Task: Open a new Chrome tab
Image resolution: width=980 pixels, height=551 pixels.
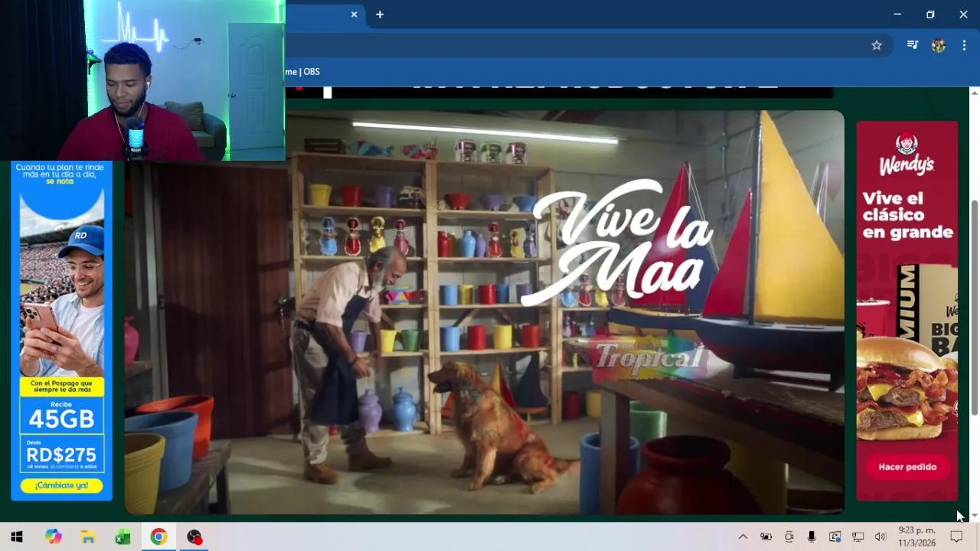Action: pyautogui.click(x=380, y=15)
